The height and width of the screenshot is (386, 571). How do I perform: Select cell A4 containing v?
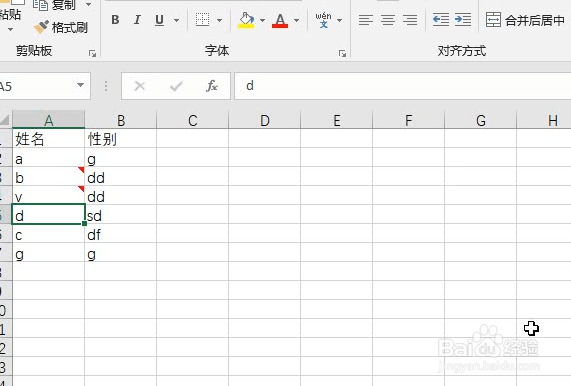(x=48, y=195)
